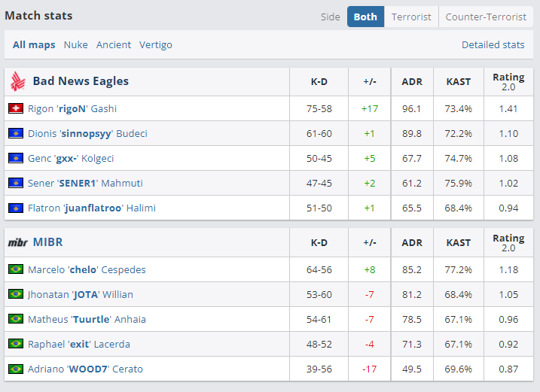Select the All maps tab
The image size is (540, 392).
coord(34,44)
